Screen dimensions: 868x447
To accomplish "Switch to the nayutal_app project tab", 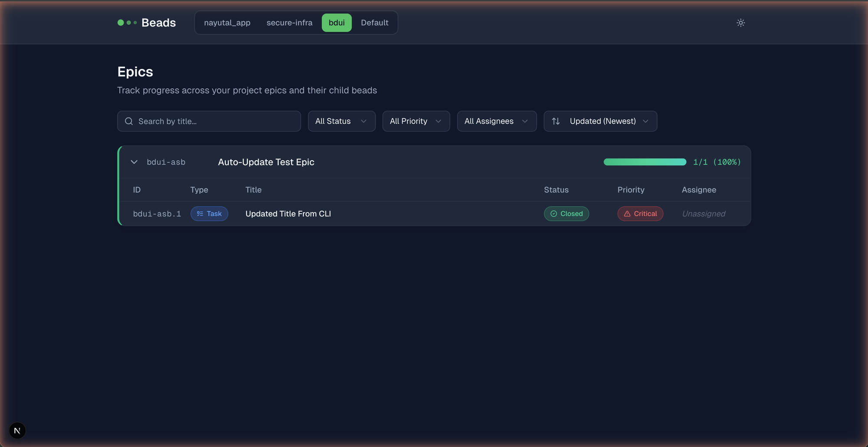I will tap(227, 23).
